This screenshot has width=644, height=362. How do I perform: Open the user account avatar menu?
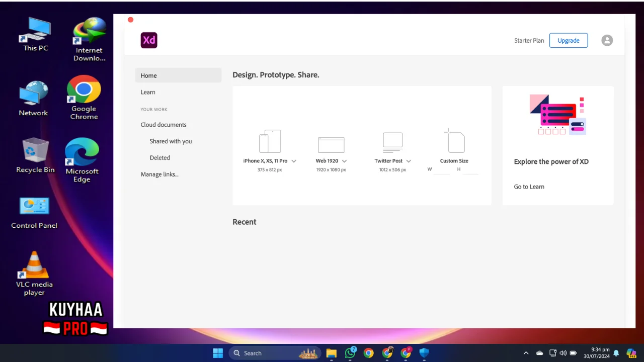coord(607,40)
